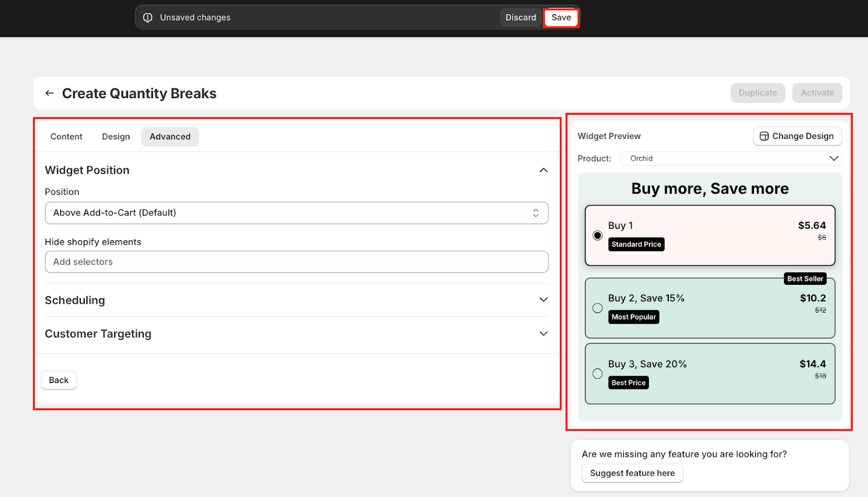Click the Most Popular label badge
Image resolution: width=868 pixels, height=497 pixels.
pos(633,317)
